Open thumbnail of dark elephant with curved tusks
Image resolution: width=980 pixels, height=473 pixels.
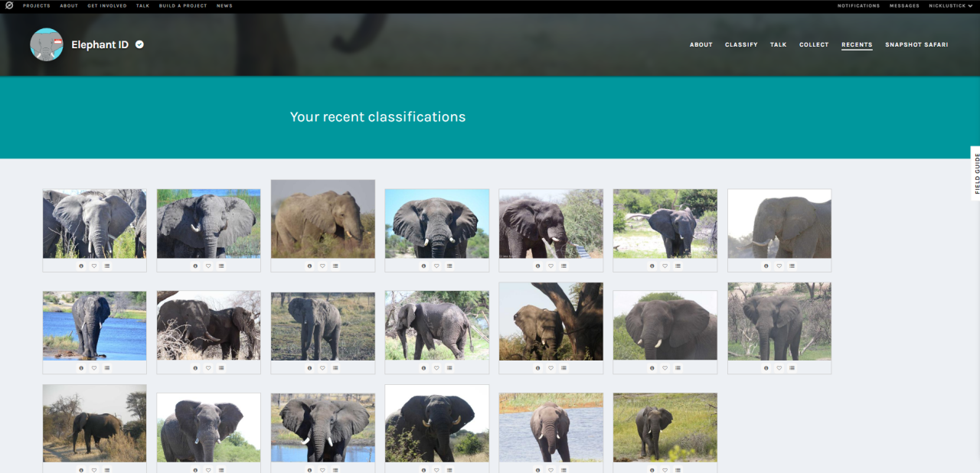coord(436,423)
